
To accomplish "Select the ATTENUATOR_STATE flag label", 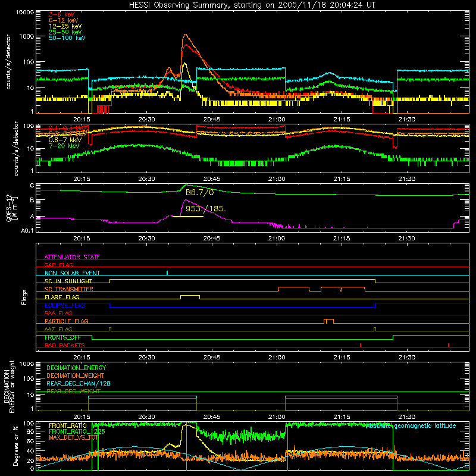I will pyautogui.click(x=72, y=257).
